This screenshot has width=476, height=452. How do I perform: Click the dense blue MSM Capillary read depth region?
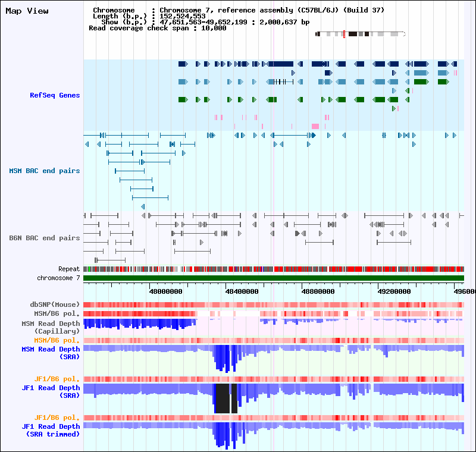140,324
